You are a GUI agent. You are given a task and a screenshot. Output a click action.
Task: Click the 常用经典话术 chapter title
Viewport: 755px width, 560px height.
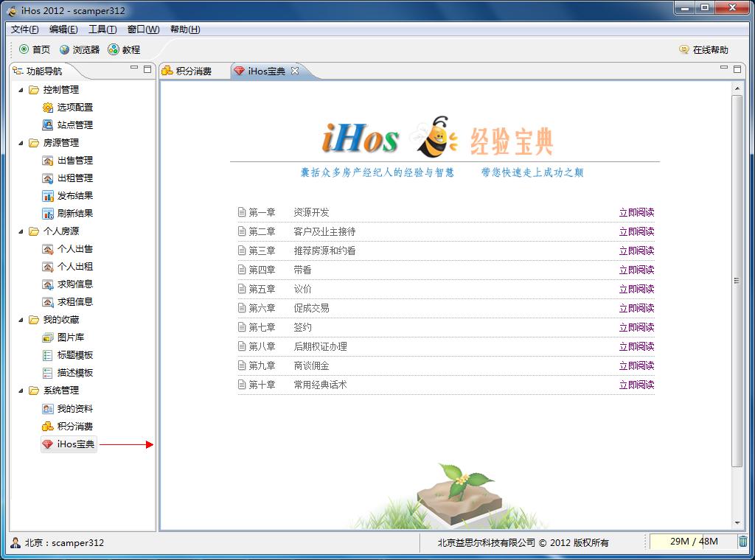click(320, 385)
